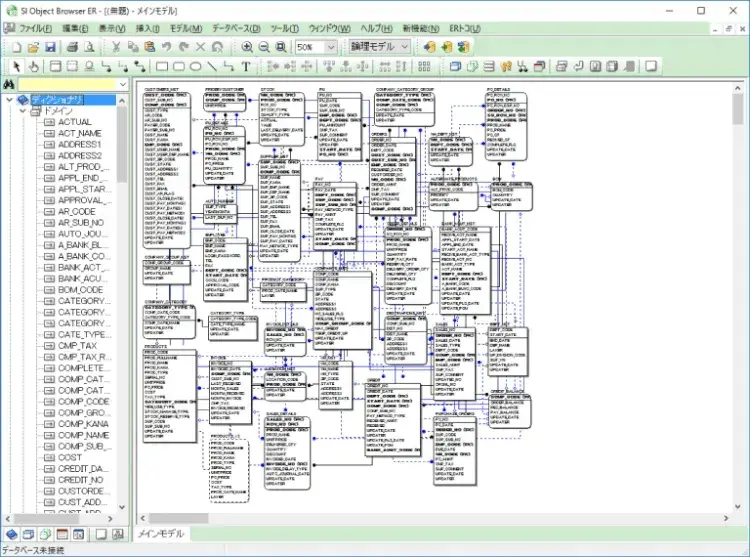Click the Zoom In magnifier icon
This screenshot has height=557, width=750.
(x=246, y=46)
